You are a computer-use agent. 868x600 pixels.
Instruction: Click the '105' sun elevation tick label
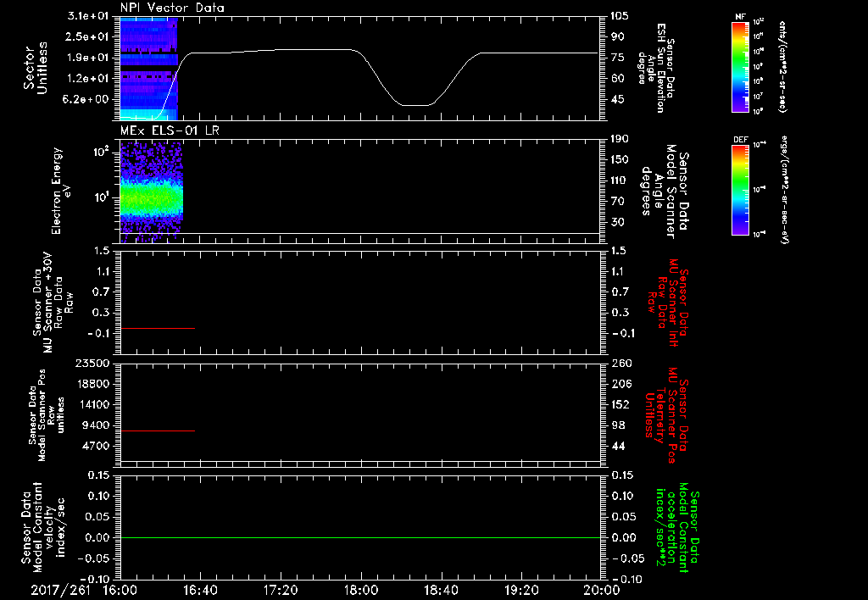tap(620, 15)
